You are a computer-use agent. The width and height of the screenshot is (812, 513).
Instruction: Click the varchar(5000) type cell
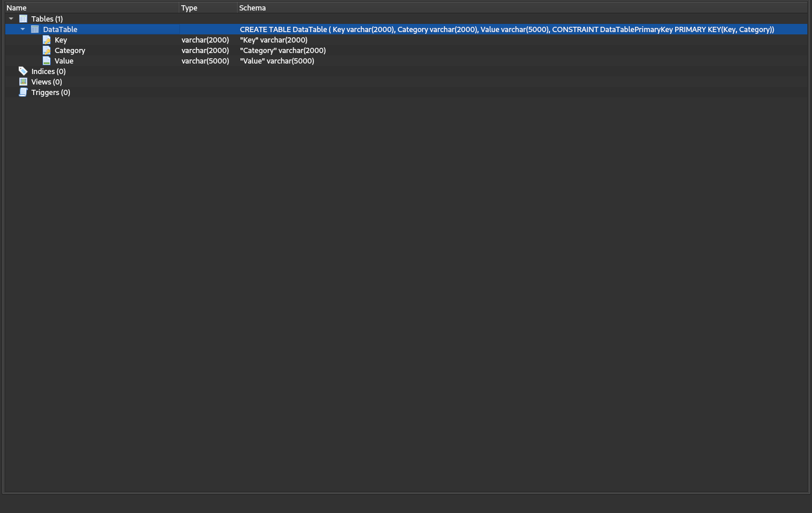coord(205,61)
